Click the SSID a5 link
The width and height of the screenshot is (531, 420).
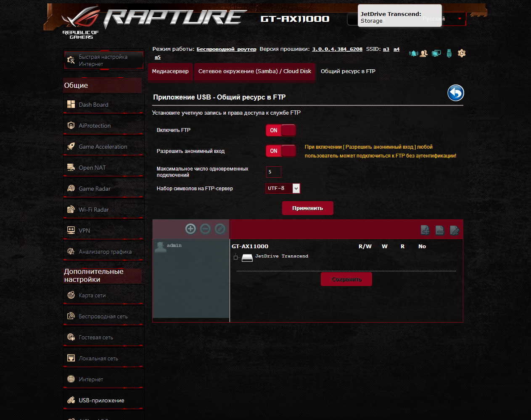pos(158,57)
